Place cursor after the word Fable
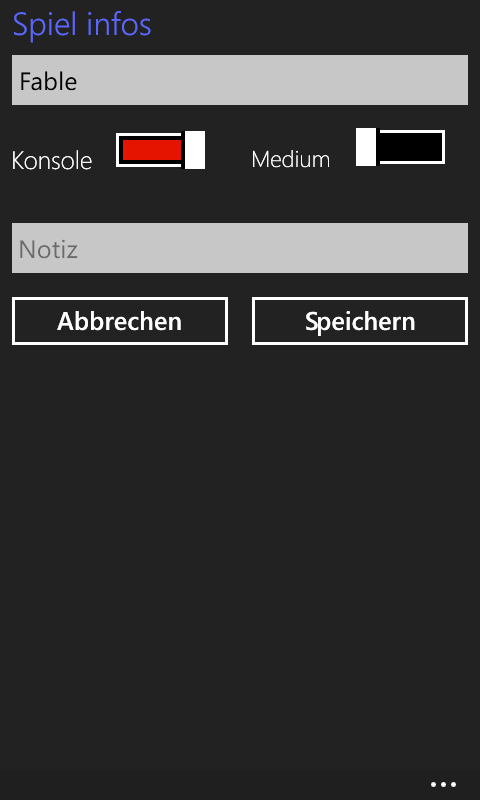 coord(79,82)
